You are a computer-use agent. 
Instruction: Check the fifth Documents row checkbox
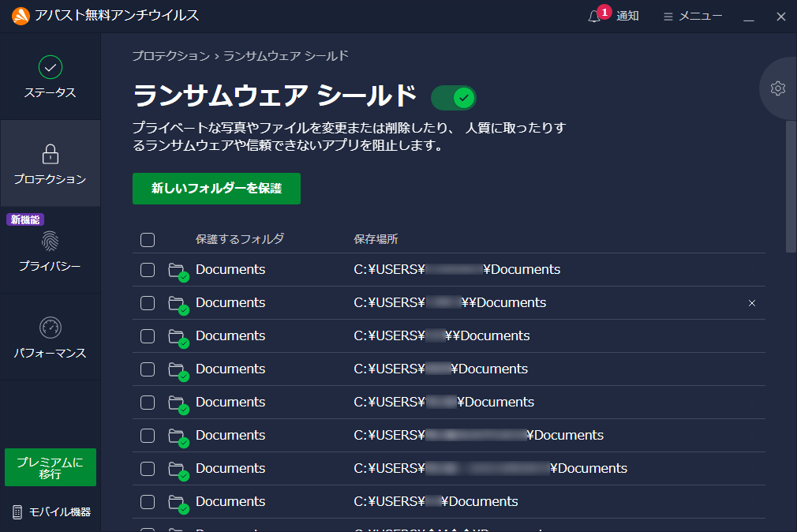(148, 403)
